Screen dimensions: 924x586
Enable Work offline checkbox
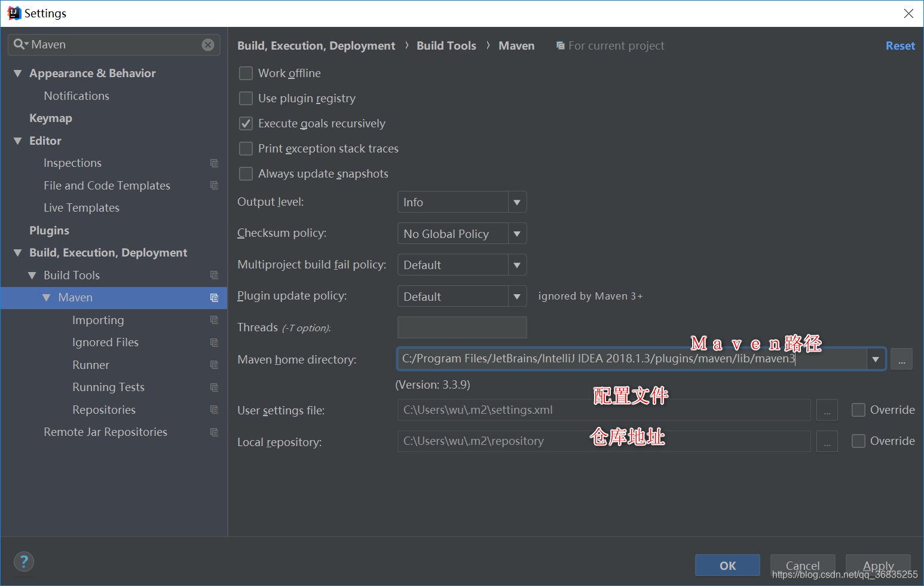246,73
